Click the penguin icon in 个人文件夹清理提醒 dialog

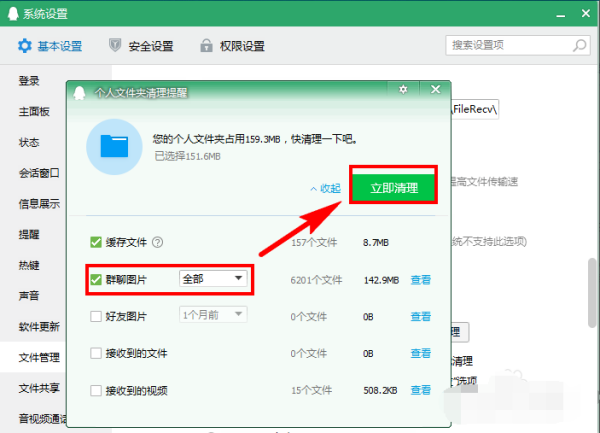point(80,91)
